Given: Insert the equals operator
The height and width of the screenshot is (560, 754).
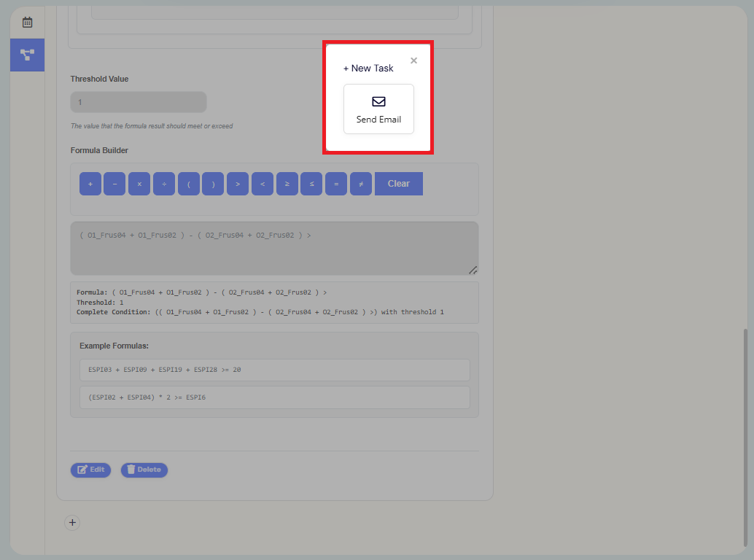Looking at the screenshot, I should (x=336, y=183).
